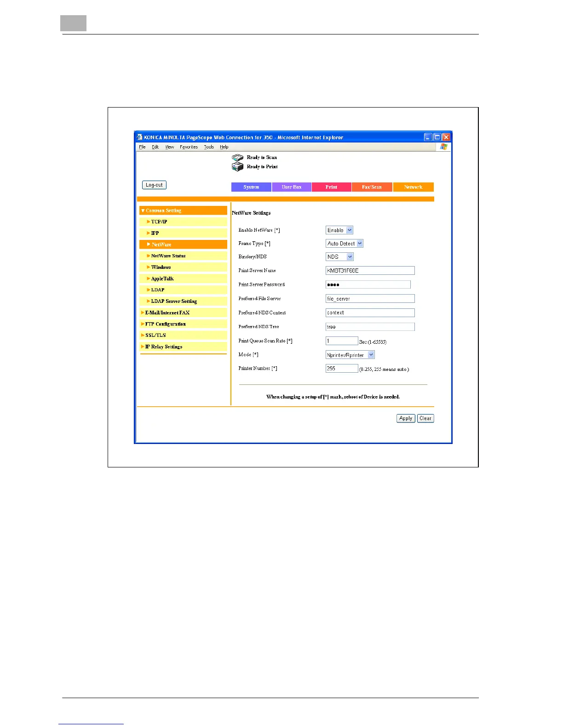Open the Mode Nprinter/Rprinter dropdown
Screen dimensions: 563x728
pyautogui.click(x=350, y=355)
